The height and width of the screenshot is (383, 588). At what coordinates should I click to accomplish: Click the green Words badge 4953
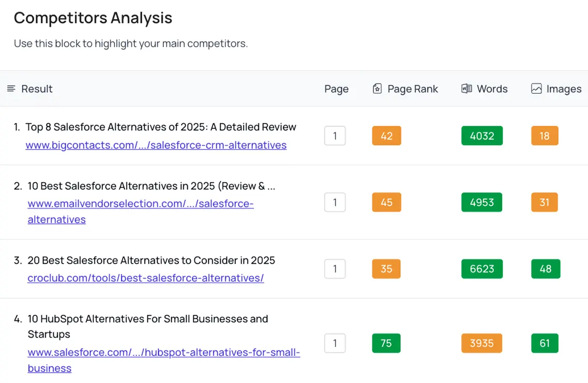point(482,203)
